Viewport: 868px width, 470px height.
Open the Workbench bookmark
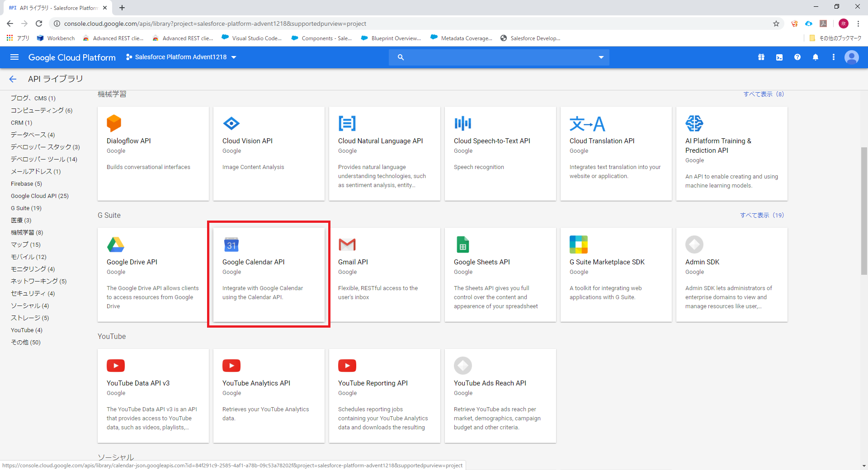click(56, 38)
